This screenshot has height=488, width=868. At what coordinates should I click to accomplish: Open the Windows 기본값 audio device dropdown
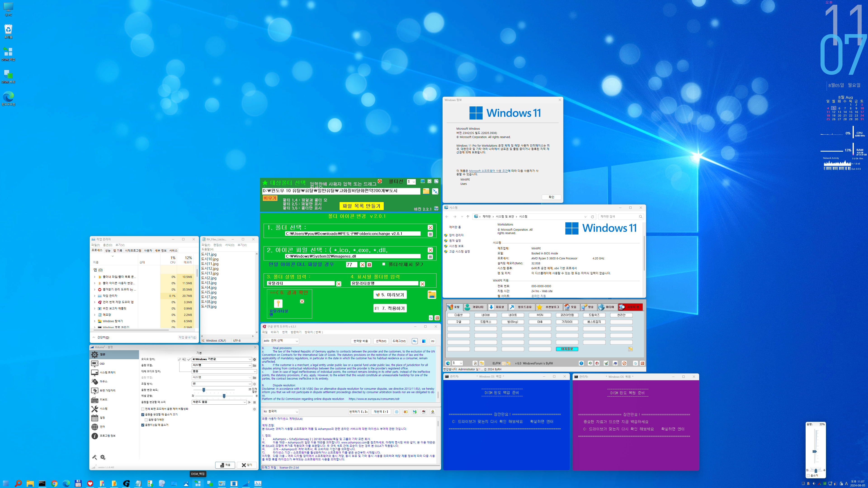222,359
